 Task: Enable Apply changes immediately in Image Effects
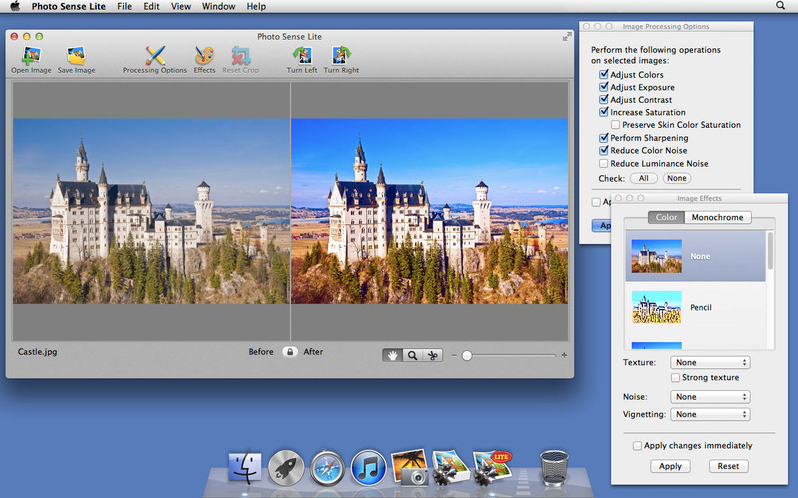coord(637,446)
